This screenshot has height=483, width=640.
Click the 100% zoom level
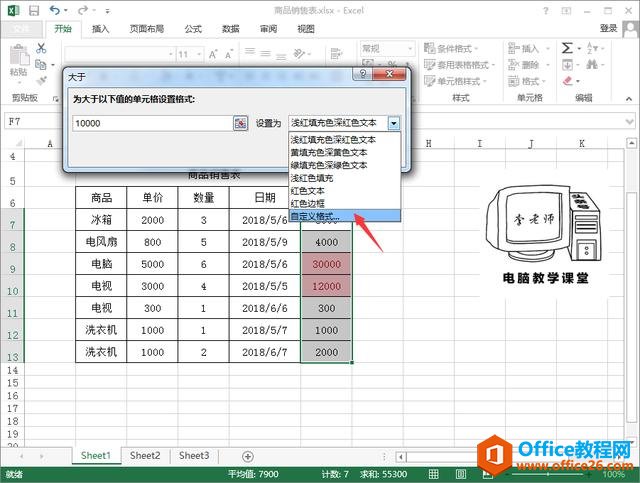click(613, 474)
